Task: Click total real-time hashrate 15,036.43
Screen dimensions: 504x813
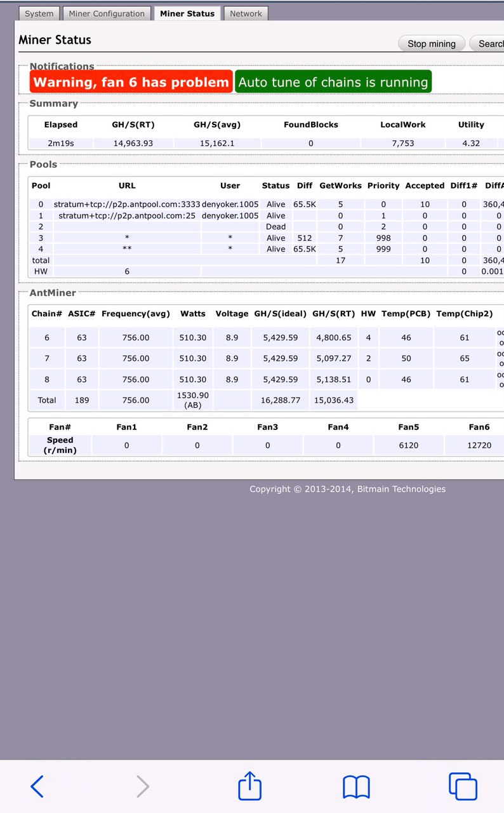Action: [x=334, y=401]
